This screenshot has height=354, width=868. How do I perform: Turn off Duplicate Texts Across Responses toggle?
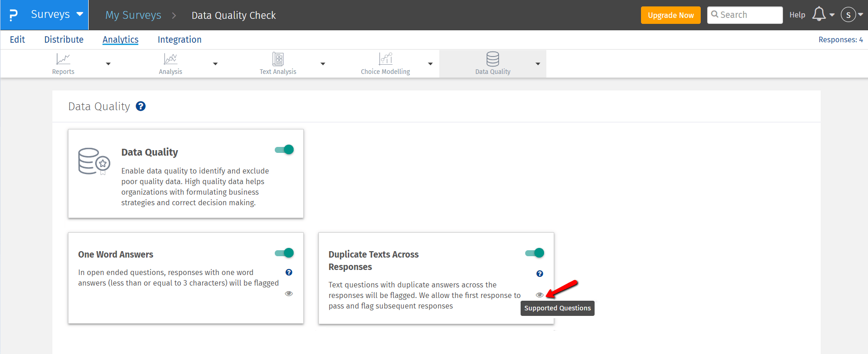(x=535, y=253)
